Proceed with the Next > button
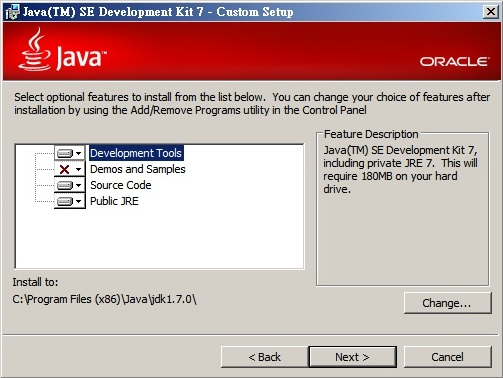The image size is (503, 378). 353,357
